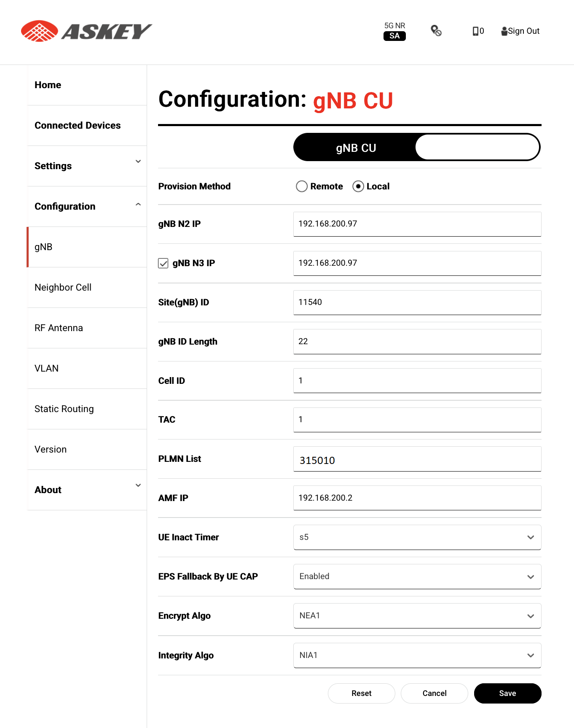Go to RF Antenna configuration
This screenshot has height=728, width=574.
tap(59, 328)
